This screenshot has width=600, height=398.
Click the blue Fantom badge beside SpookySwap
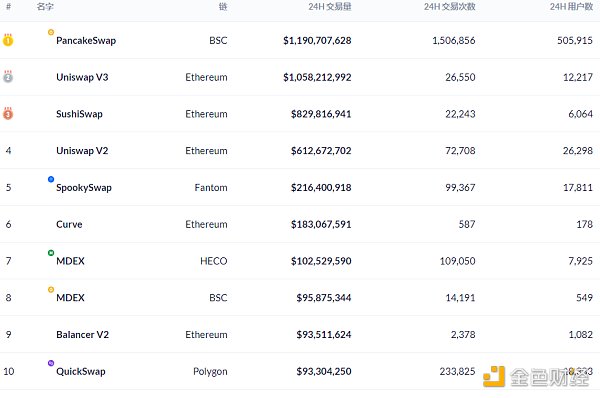(51, 179)
